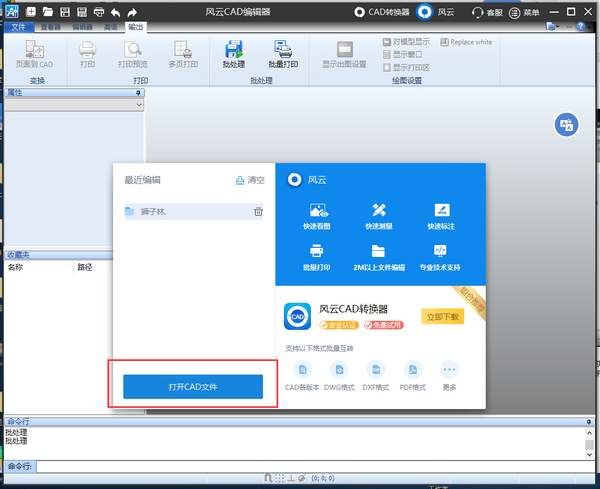The image size is (600, 489).
Task: Click the 立即下载 download button
Action: tap(442, 316)
